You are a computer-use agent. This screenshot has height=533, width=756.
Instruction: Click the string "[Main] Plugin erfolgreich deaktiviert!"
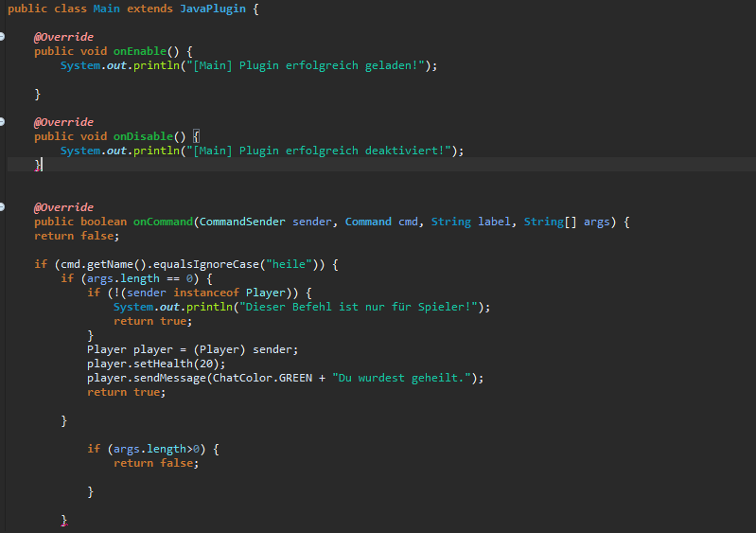pos(319,151)
